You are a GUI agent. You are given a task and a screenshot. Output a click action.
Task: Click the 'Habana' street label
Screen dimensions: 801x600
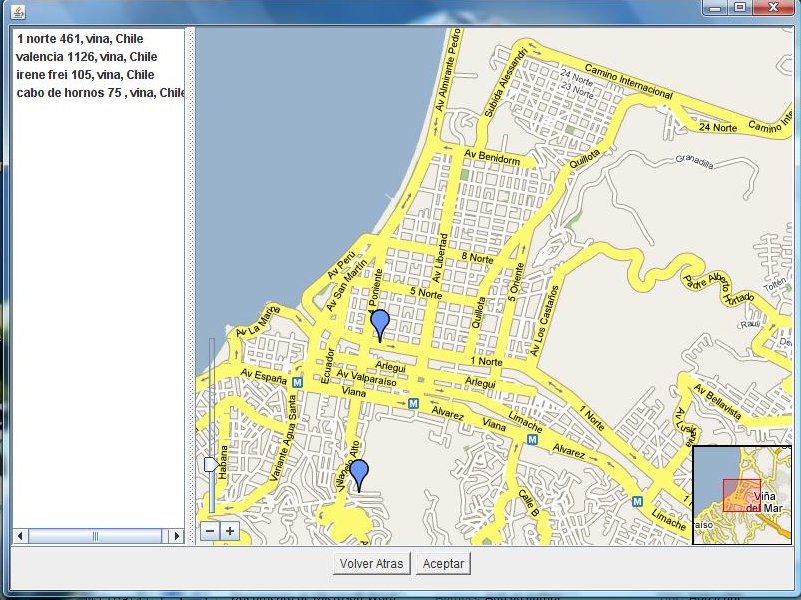click(x=223, y=462)
